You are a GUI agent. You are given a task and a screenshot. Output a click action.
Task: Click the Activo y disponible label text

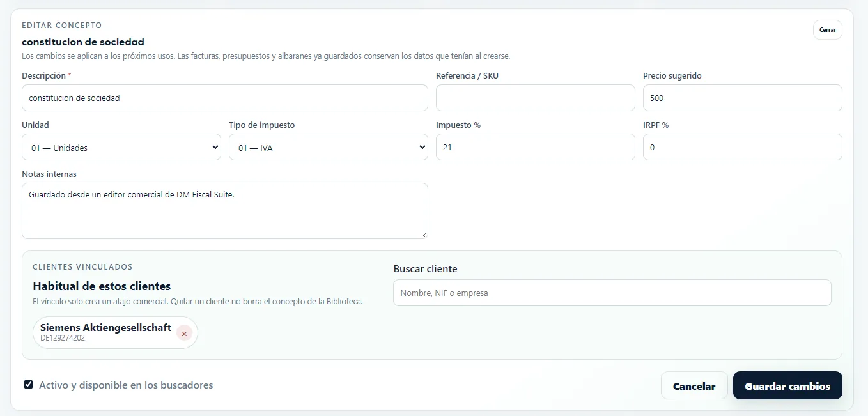tap(126, 385)
